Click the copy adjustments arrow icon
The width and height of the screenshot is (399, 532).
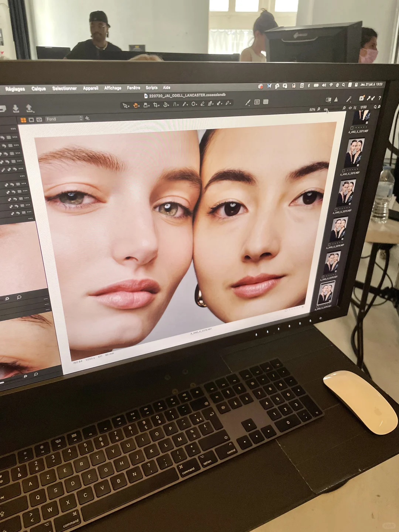(x=368, y=98)
